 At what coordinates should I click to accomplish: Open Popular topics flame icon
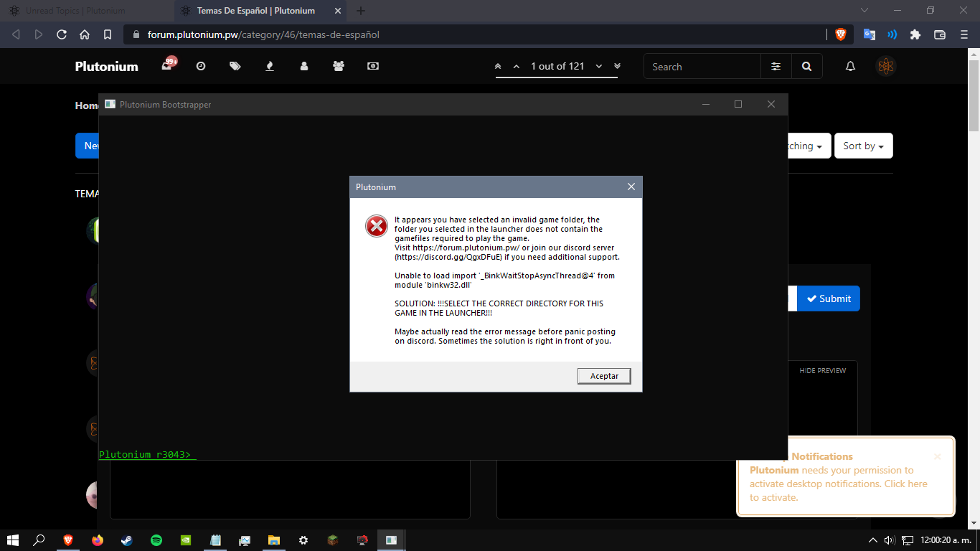(270, 66)
